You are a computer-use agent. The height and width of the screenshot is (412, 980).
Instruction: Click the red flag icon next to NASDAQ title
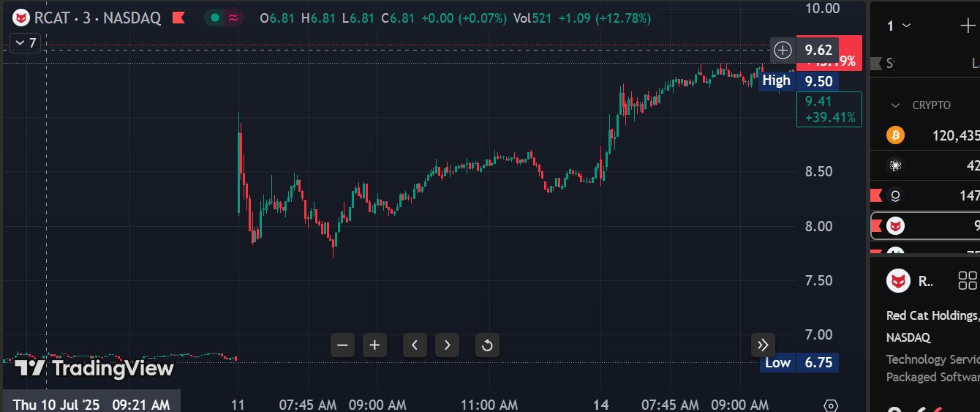coord(178,18)
